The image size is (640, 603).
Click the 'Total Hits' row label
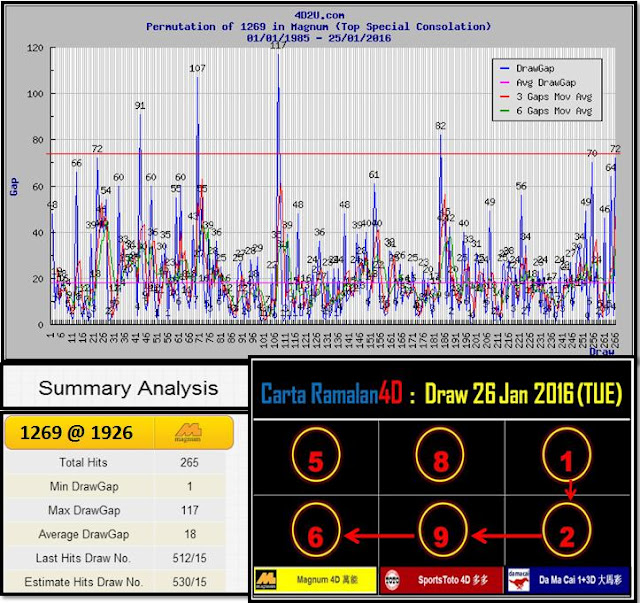pos(83,463)
